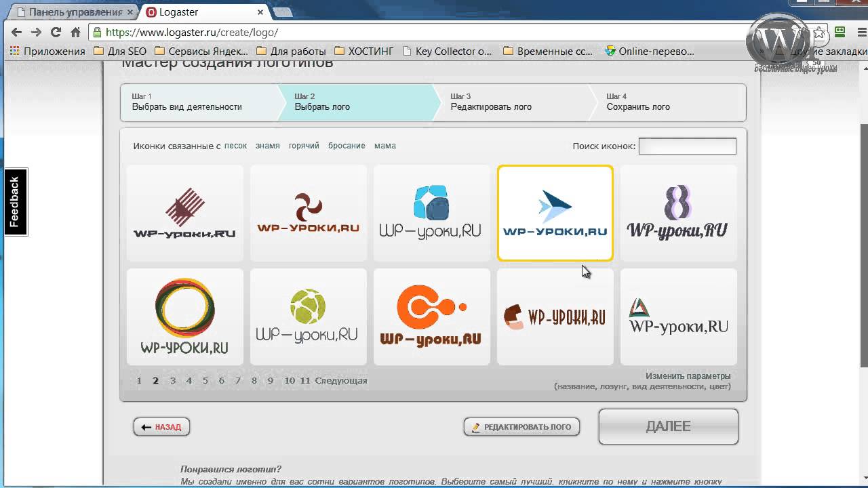868x488 pixels.
Task: Open the browser Home page icon
Action: click(76, 32)
